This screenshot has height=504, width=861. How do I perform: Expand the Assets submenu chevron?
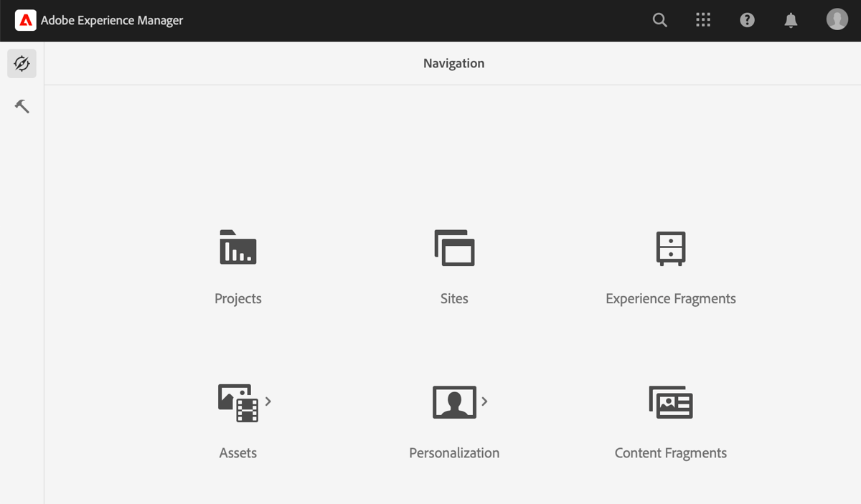click(268, 402)
